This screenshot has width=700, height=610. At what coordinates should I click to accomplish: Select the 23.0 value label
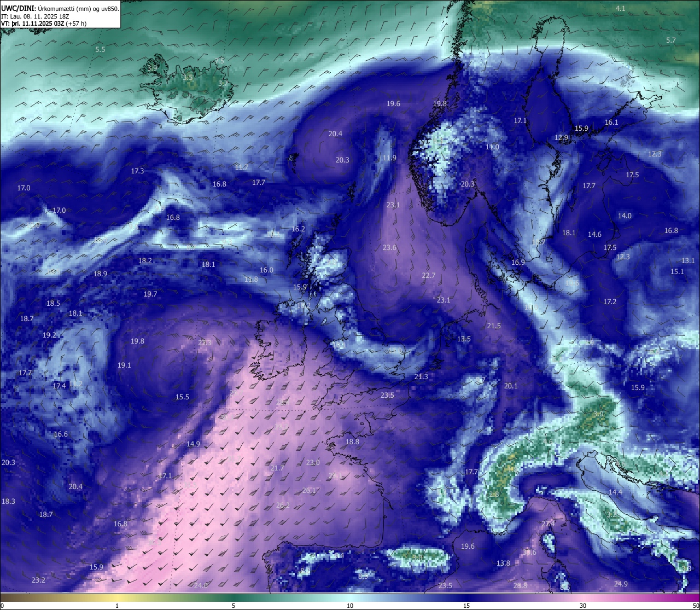coord(313,463)
